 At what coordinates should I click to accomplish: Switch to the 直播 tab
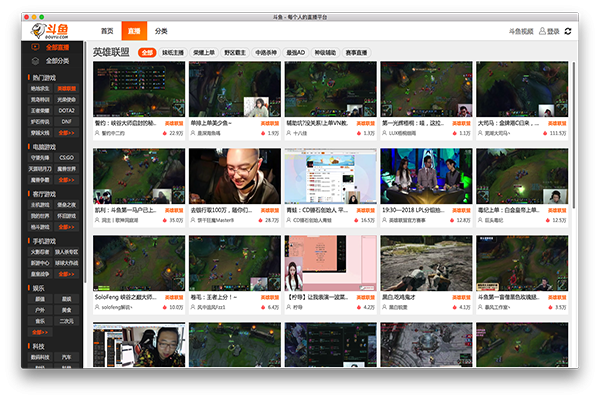tap(134, 31)
